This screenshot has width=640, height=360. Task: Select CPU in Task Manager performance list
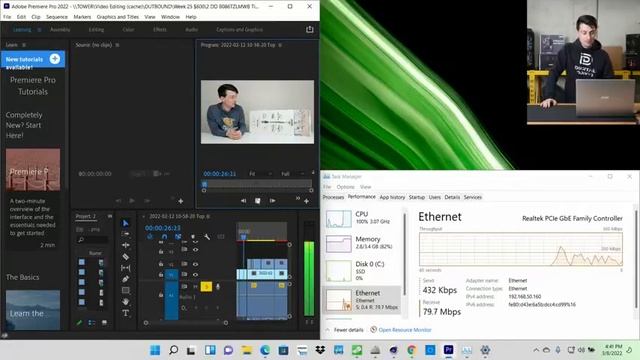click(x=363, y=218)
